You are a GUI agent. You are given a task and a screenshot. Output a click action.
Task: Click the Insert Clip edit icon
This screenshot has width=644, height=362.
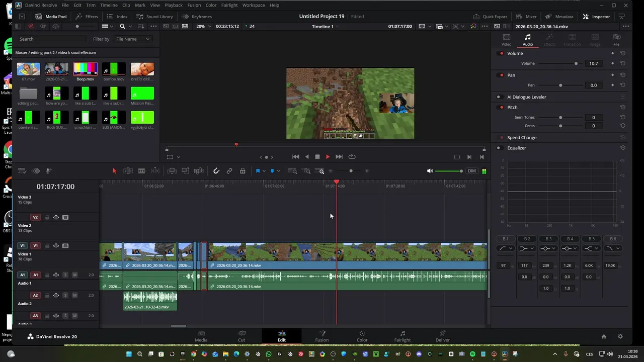click(172, 171)
